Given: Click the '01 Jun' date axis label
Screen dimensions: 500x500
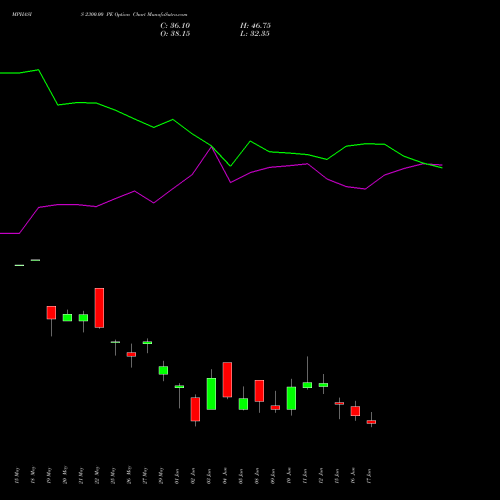Looking at the screenshot, I should [x=177, y=476].
